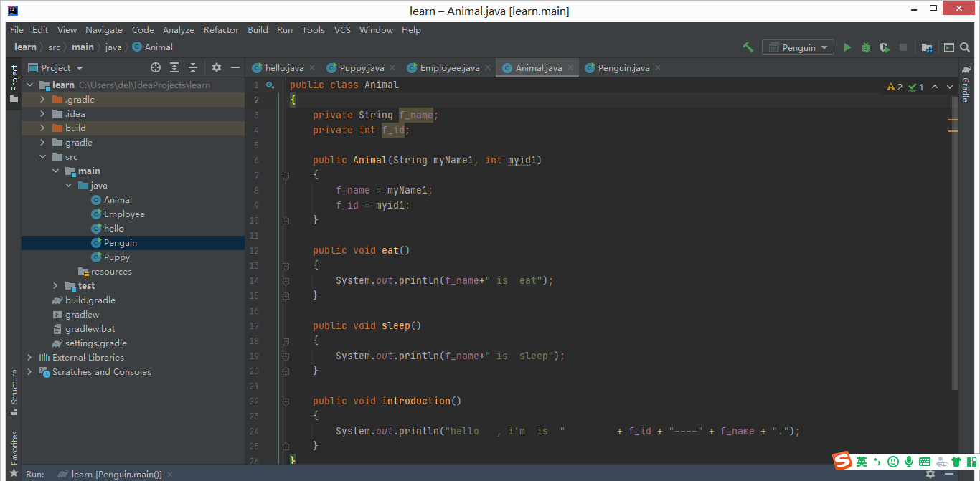
Task: Open Project panel gear options
Action: tap(217, 67)
